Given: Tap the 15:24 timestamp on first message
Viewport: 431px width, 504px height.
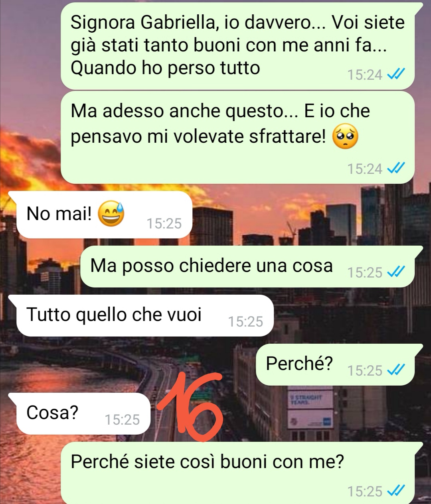Looking at the screenshot, I should click(x=365, y=75).
